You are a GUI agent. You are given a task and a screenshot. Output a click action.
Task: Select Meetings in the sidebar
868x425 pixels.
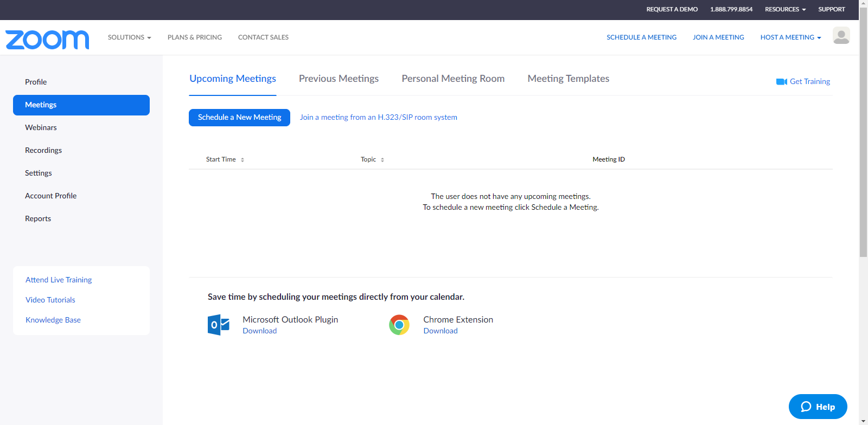pos(81,105)
